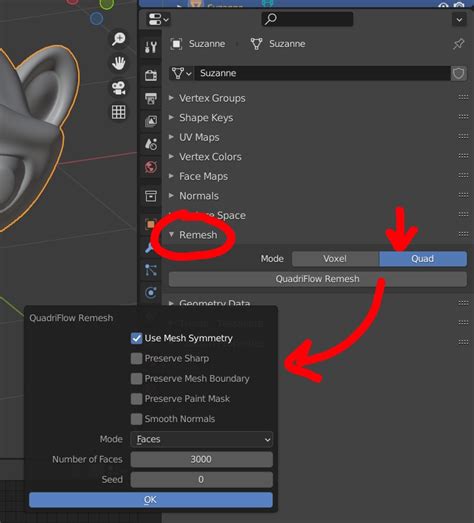The image size is (474, 523).
Task: Grab the Normals panel drag handle
Action: coord(463,195)
